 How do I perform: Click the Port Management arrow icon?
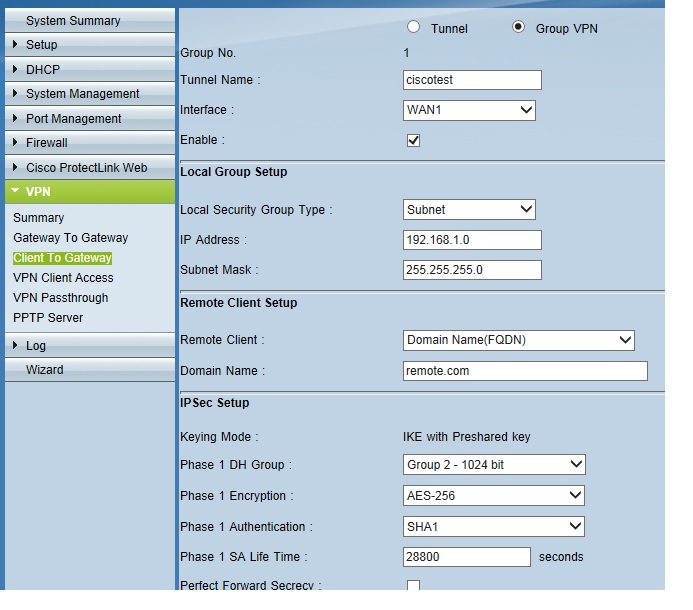[x=15, y=118]
